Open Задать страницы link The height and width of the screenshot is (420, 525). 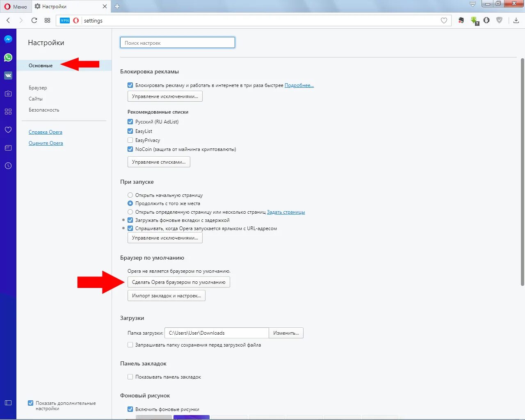(x=286, y=212)
